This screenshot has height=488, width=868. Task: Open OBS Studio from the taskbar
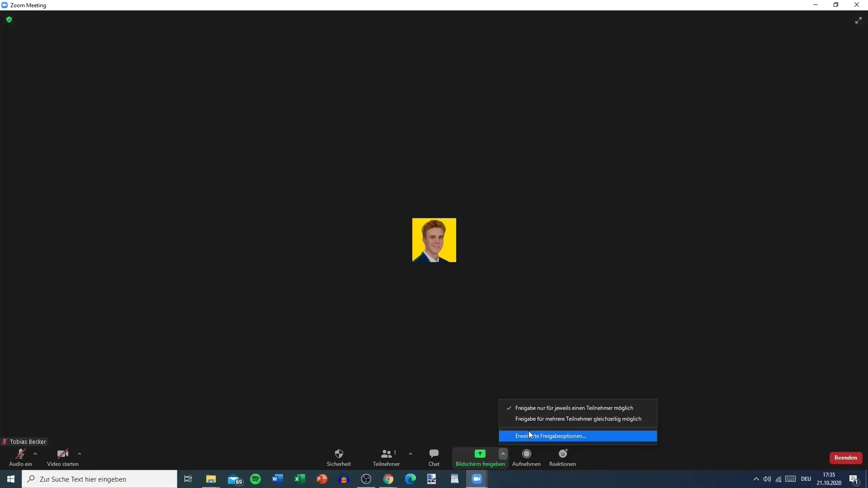[x=366, y=479]
